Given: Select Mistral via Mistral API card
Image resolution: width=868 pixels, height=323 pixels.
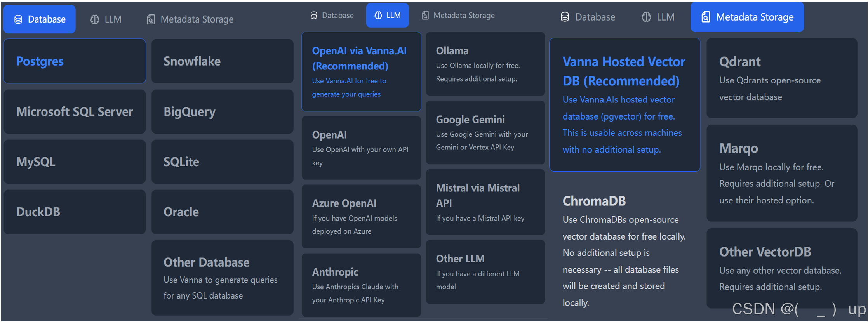Looking at the screenshot, I should pos(485,202).
